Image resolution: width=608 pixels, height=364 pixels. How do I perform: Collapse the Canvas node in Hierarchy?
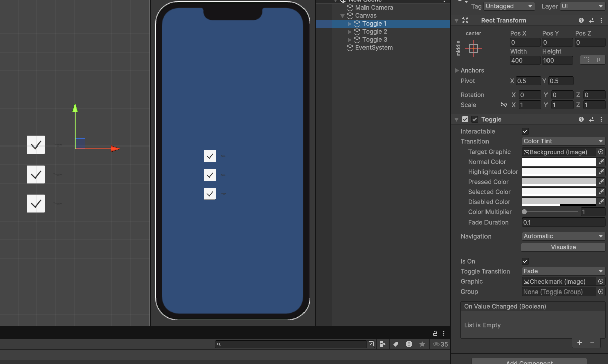coord(343,16)
